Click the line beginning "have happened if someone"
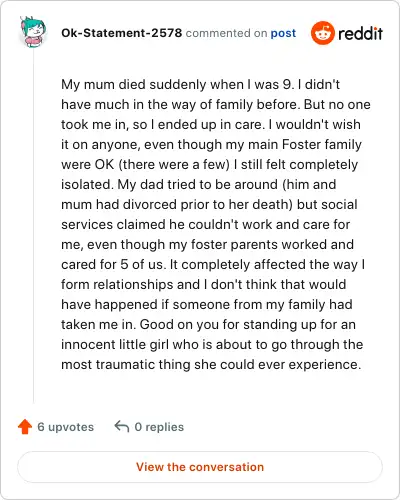Viewport: 400px width, 500px height. (207, 304)
